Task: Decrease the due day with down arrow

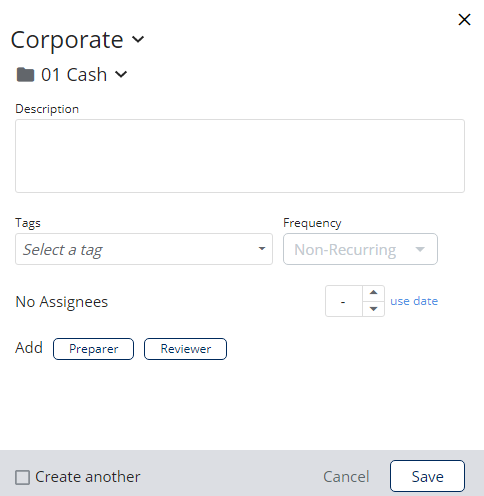Action: pos(373,309)
